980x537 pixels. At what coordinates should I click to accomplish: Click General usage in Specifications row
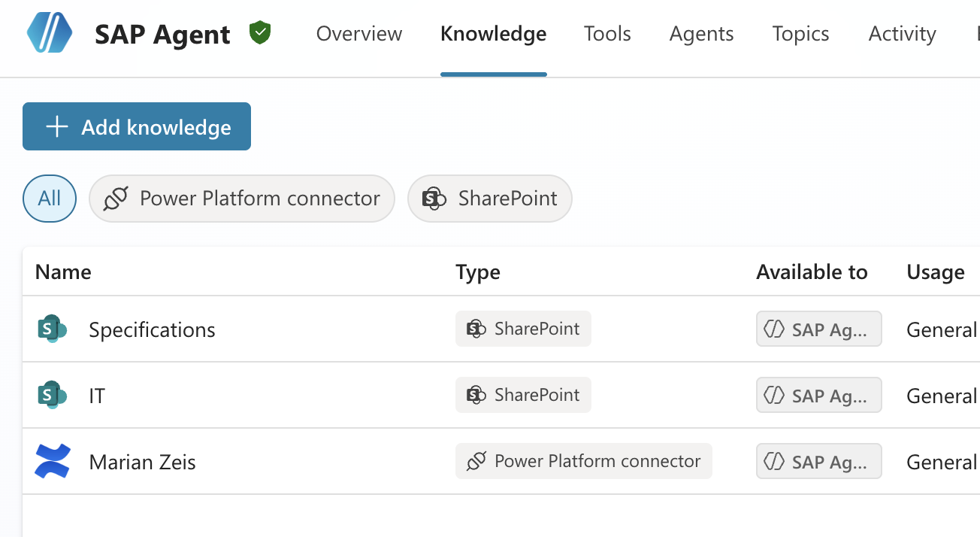(942, 329)
